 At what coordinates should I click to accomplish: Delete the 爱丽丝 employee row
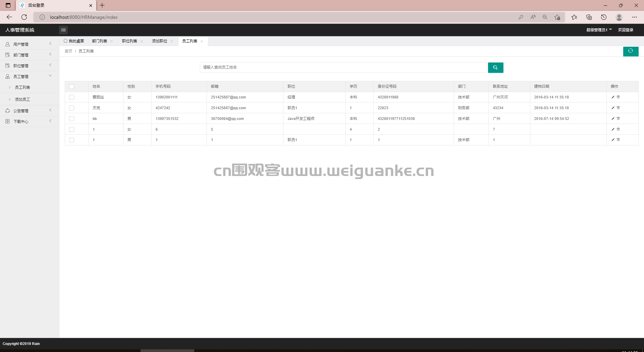618,97
